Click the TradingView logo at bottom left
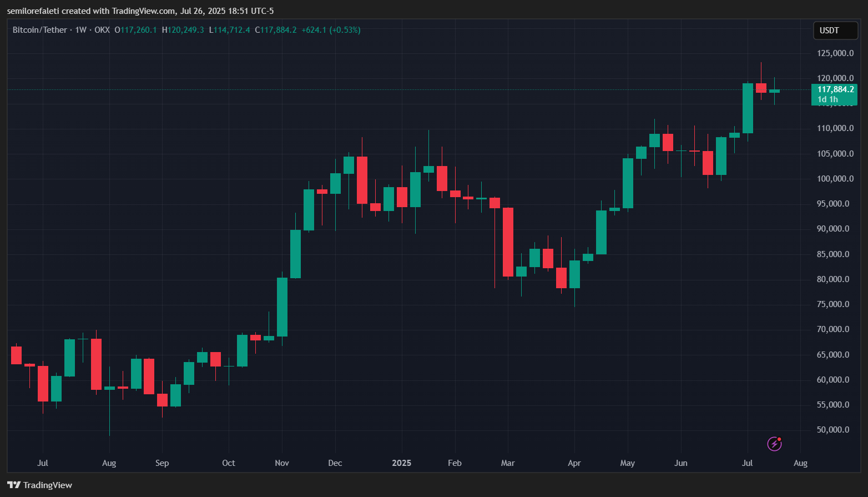Image resolution: width=868 pixels, height=497 pixels. (x=39, y=485)
